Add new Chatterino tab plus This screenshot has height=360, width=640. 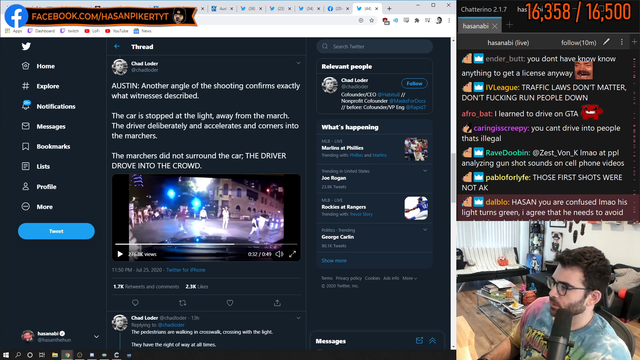point(509,26)
